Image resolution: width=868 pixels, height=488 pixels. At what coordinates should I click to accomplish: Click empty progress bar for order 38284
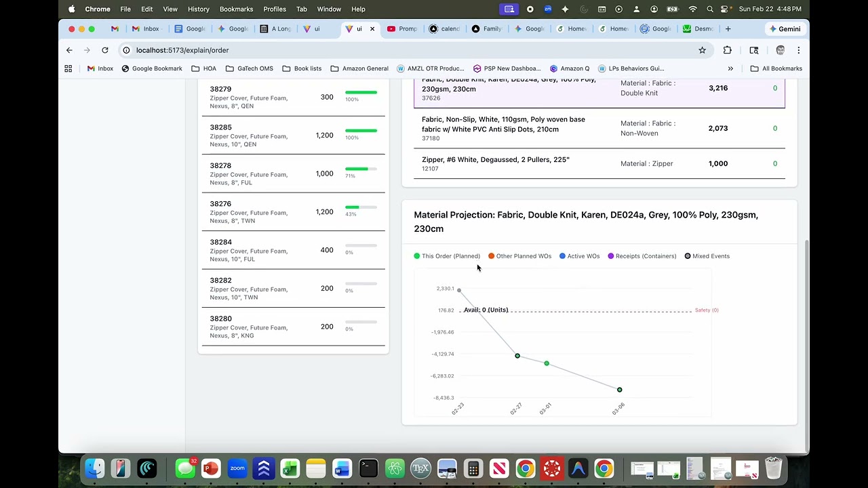tap(361, 245)
